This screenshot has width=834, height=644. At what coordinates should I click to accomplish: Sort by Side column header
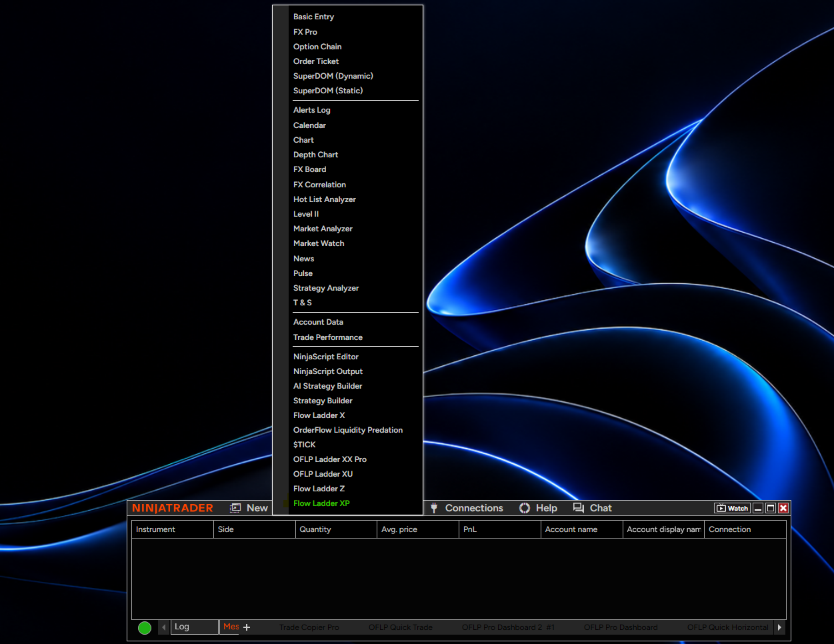pyautogui.click(x=255, y=529)
